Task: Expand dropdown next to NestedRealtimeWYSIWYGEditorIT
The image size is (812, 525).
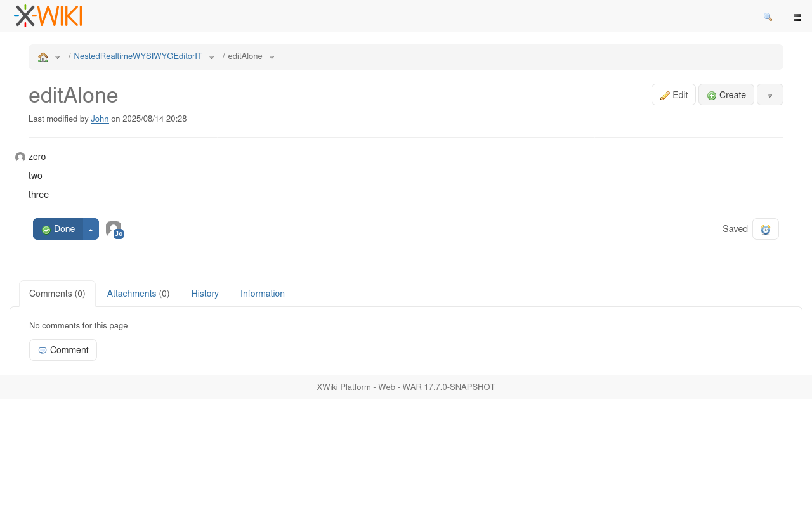Action: tap(212, 57)
